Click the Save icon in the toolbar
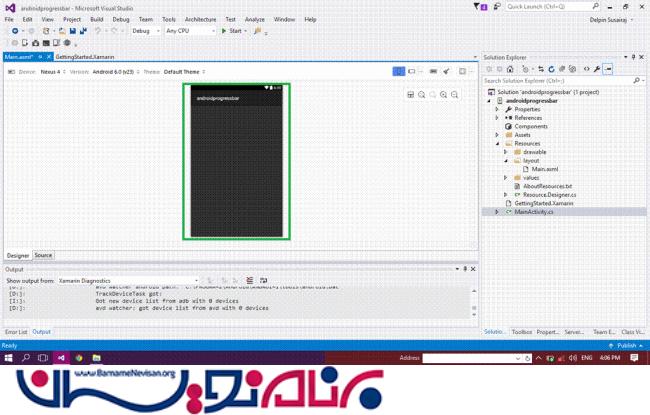This screenshot has height=415, width=650. [73, 31]
